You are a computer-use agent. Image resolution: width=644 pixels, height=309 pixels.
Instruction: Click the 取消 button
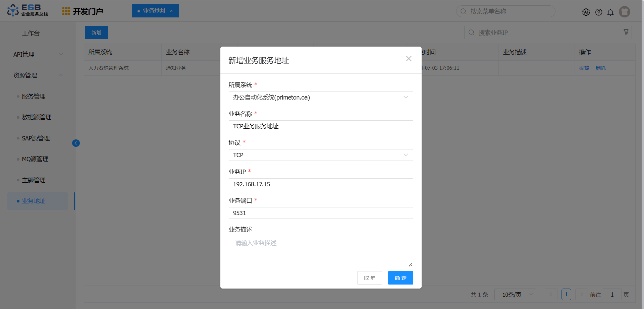point(369,278)
